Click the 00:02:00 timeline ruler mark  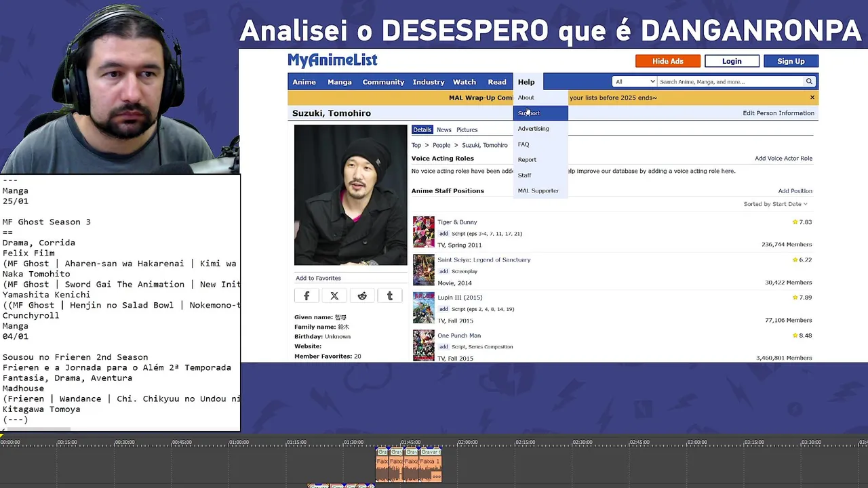click(x=467, y=443)
